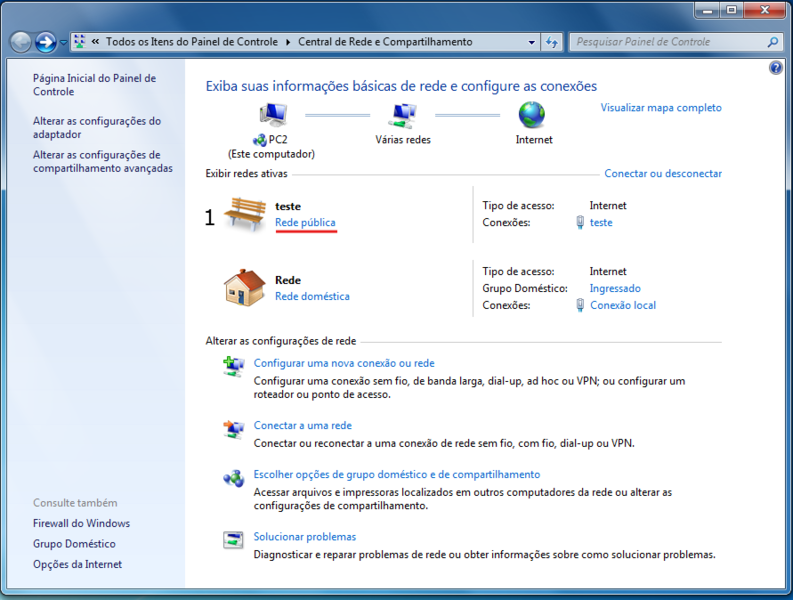Click the Ingressado homegroup link
793x600 pixels.
(x=615, y=288)
